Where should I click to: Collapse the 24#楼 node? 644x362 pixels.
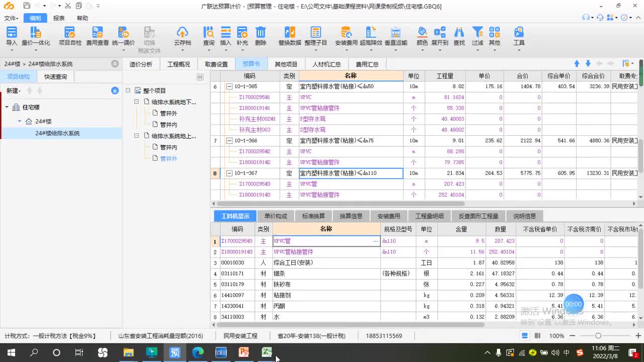pyautogui.click(x=20, y=121)
